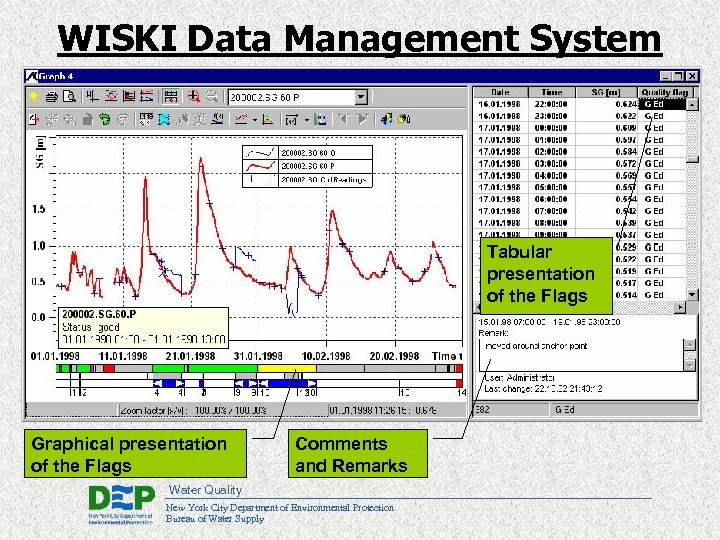The width and height of the screenshot is (720, 540).
Task: Click the 17.01.1998 02:00:00 time cell
Action: pyautogui.click(x=551, y=152)
